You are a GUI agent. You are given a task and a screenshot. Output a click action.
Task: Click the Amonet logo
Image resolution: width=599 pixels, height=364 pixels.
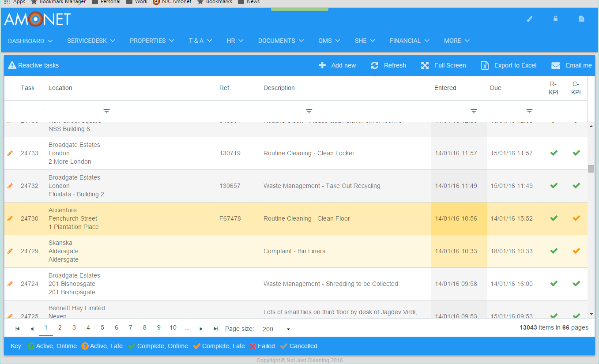37,19
